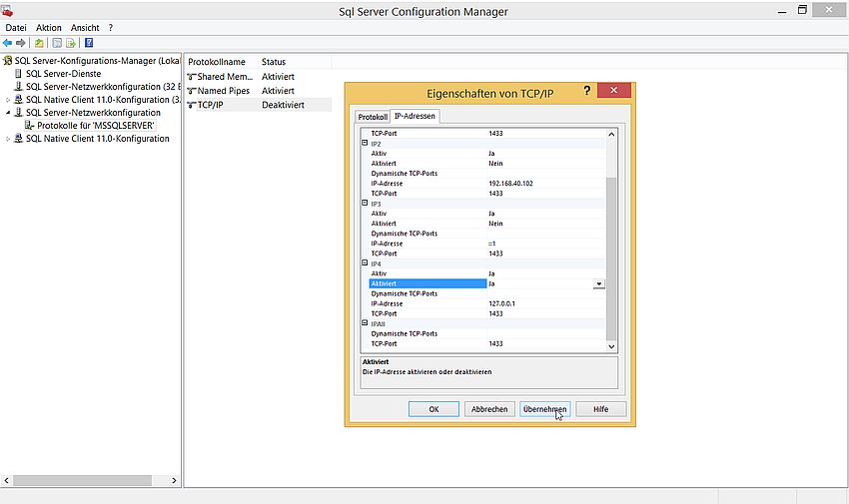
Task: Open the ? help menu in menu bar
Action: (111, 28)
